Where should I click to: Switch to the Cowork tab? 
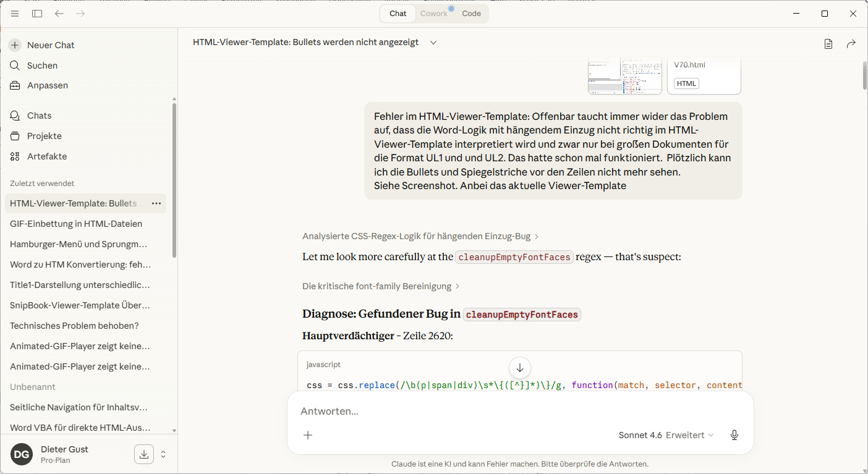433,14
